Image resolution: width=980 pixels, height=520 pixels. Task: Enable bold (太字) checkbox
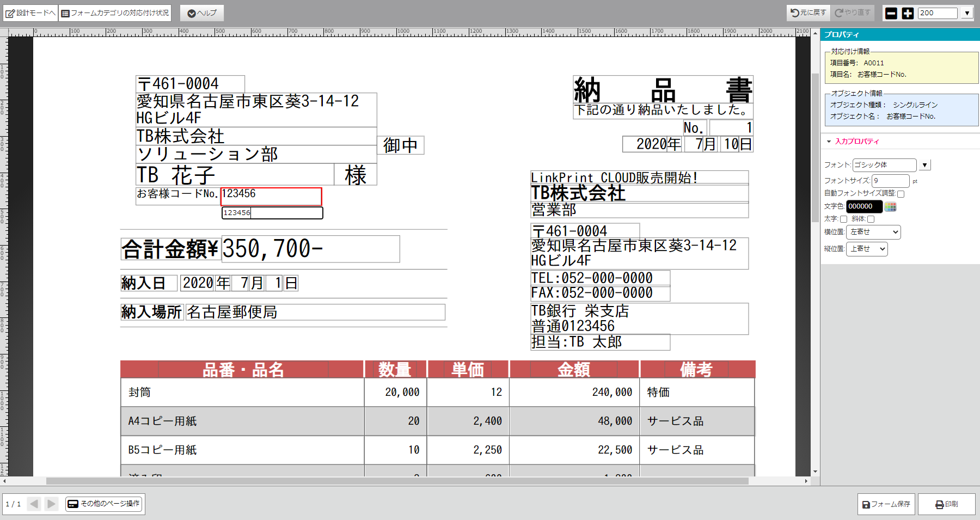[x=843, y=219]
